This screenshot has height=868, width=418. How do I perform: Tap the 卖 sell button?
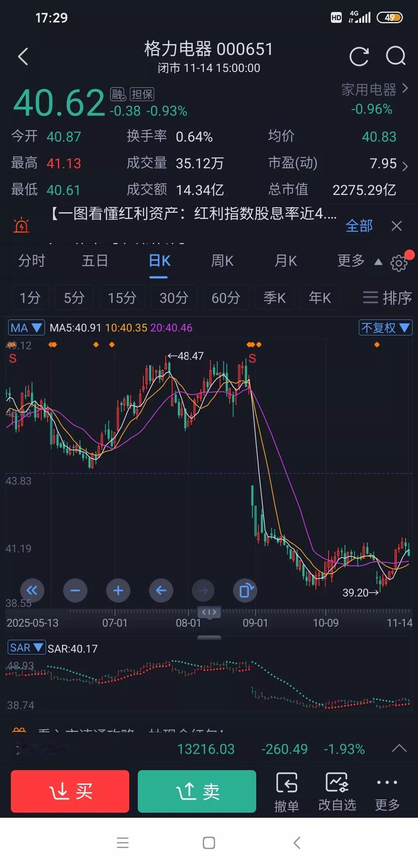(197, 791)
